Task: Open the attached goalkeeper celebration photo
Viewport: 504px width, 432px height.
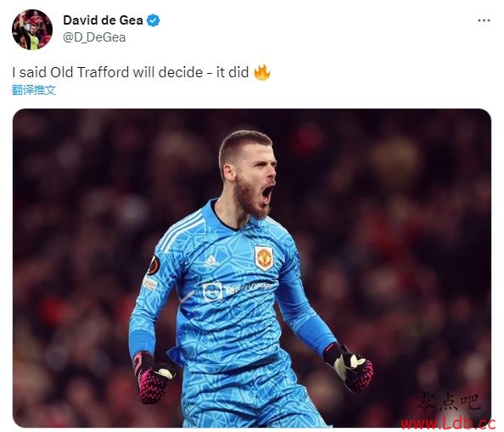Action: click(252, 268)
